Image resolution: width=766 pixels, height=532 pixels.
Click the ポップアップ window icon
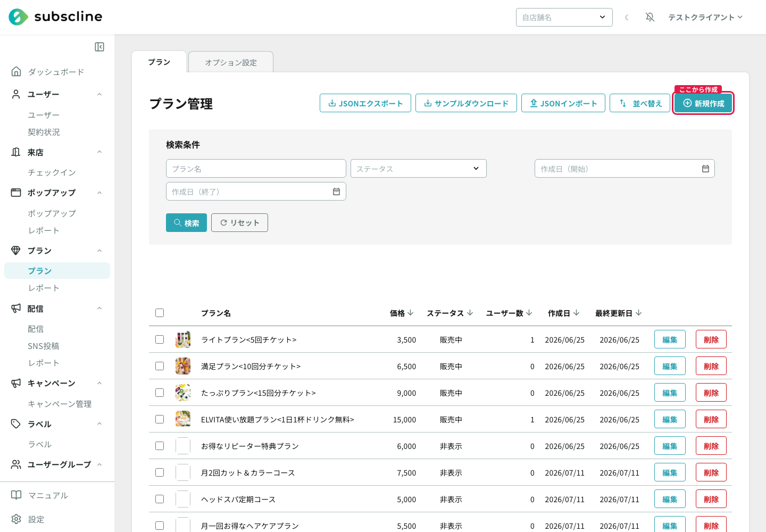click(x=16, y=193)
